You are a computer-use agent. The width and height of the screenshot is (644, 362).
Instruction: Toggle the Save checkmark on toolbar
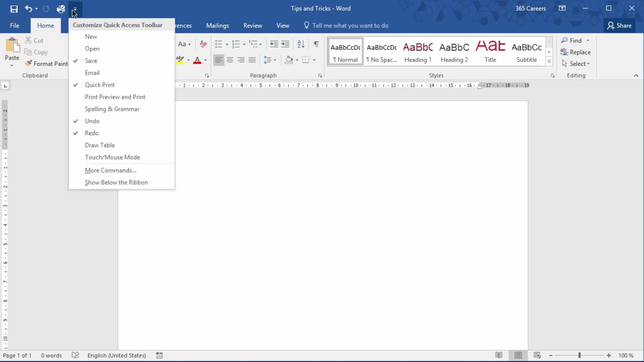(x=91, y=61)
